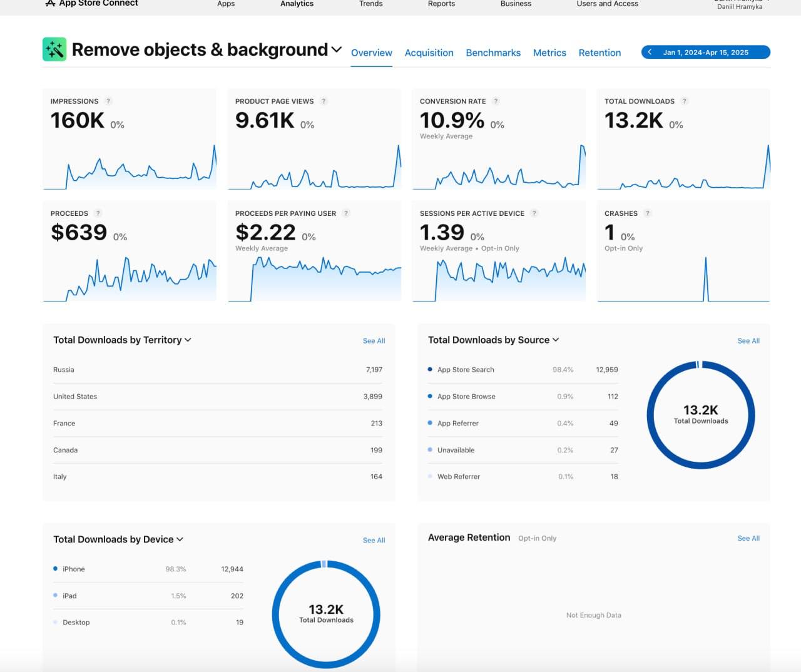Switch to the Retention tab
The width and height of the screenshot is (801, 672).
pyautogui.click(x=599, y=53)
